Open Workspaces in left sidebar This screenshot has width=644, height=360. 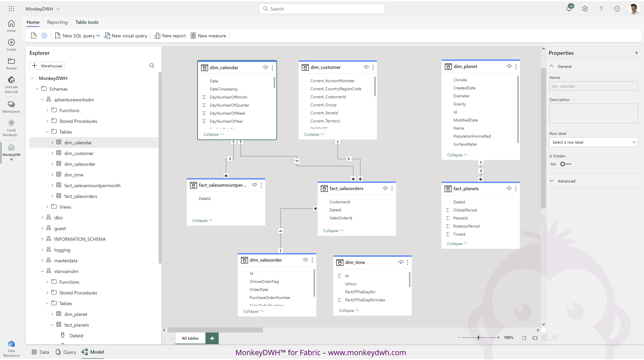tap(11, 107)
